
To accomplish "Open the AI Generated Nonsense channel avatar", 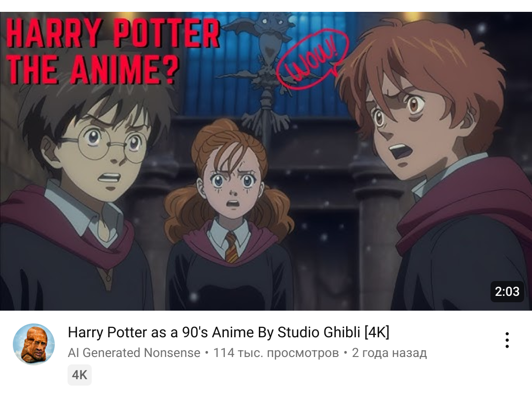I will click(34, 344).
